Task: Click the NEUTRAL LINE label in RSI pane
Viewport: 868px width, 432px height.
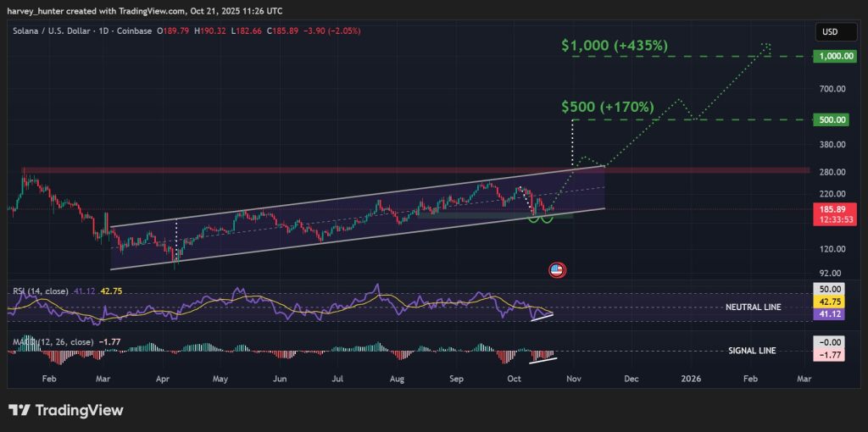Action: pos(752,307)
